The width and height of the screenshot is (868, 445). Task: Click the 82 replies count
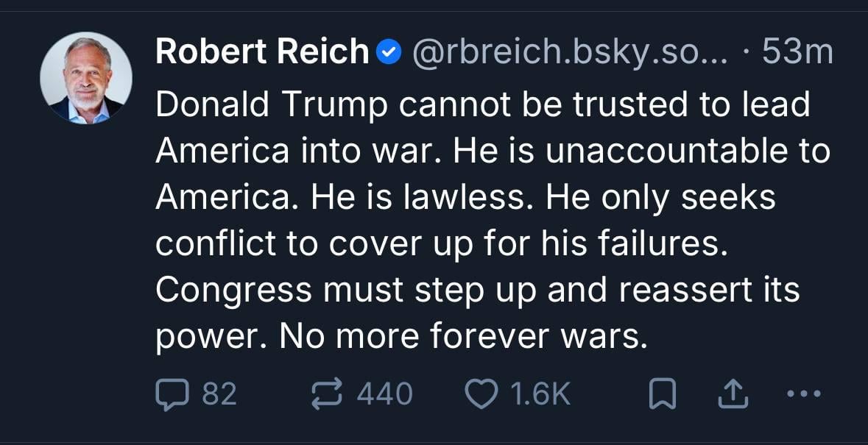tap(219, 394)
